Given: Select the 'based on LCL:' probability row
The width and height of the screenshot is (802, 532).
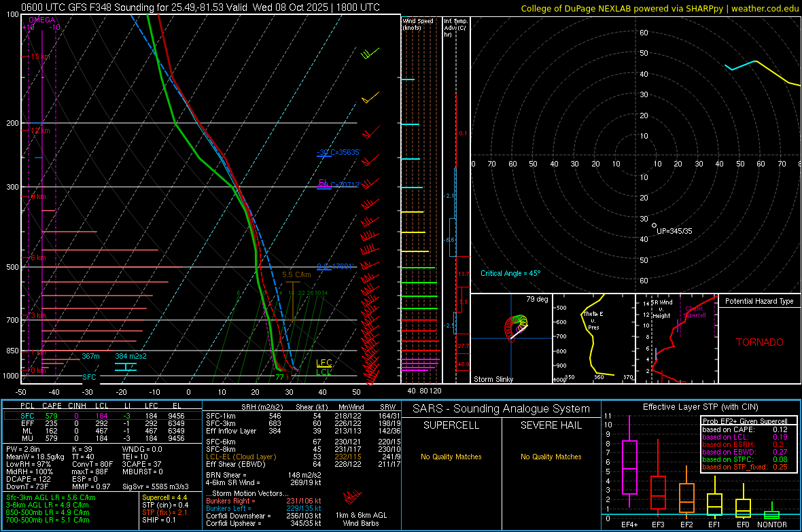Looking at the screenshot, I should tap(745, 437).
